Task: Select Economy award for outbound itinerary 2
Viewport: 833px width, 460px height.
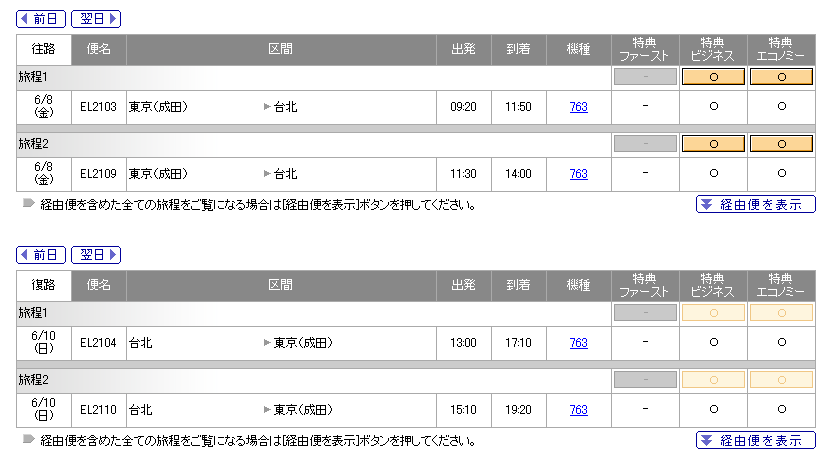Action: click(x=781, y=144)
